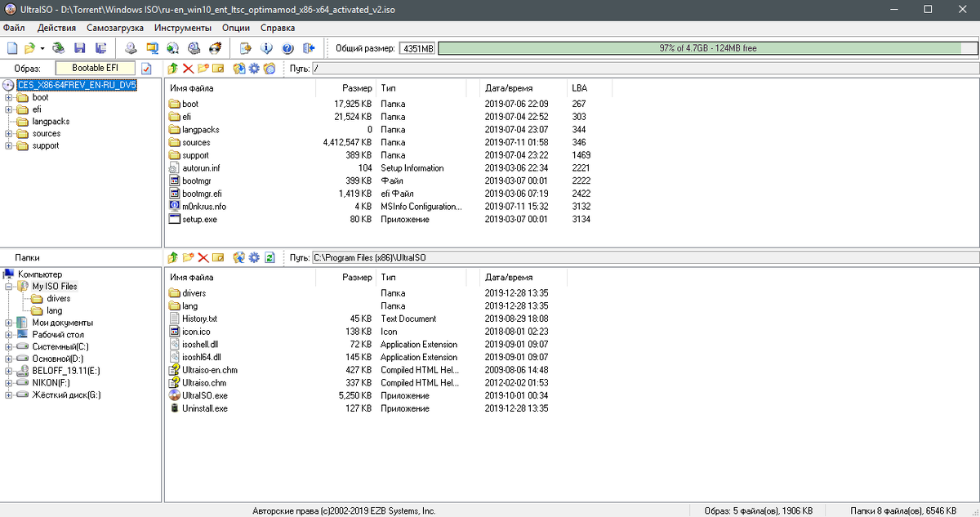This screenshot has height=517, width=980.
Task: Sort image list by Размер column header
Action: click(x=357, y=87)
